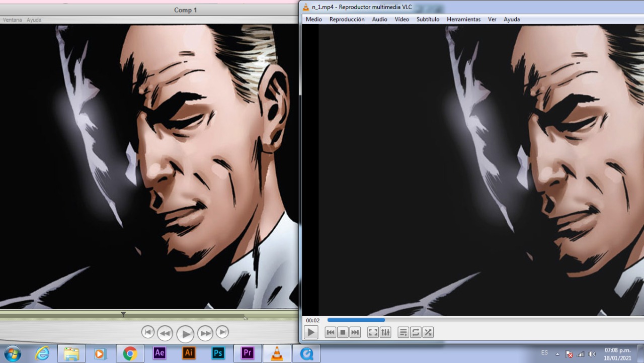This screenshot has height=363, width=644.
Task: Open the volume speaker tray icon
Action: [592, 354]
